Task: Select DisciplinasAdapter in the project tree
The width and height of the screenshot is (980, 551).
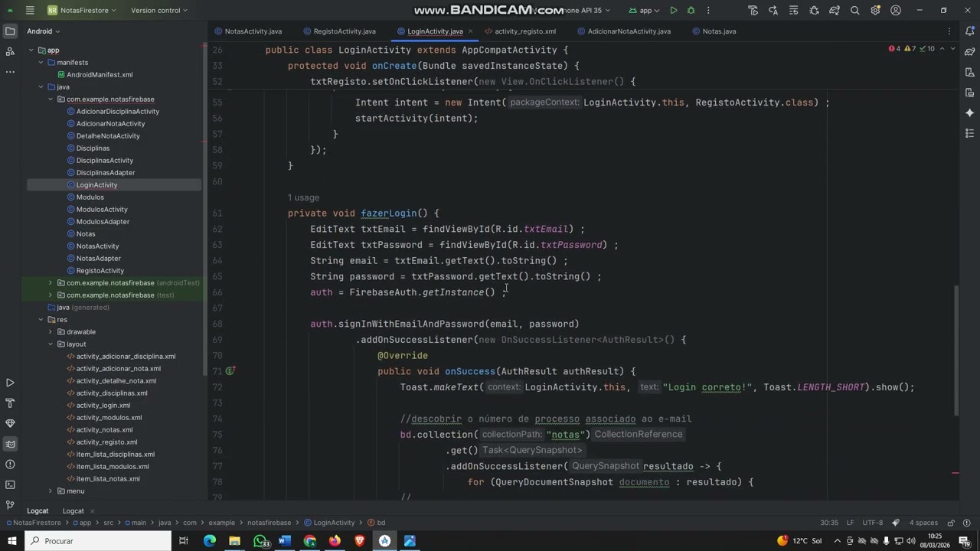Action: pyautogui.click(x=106, y=173)
